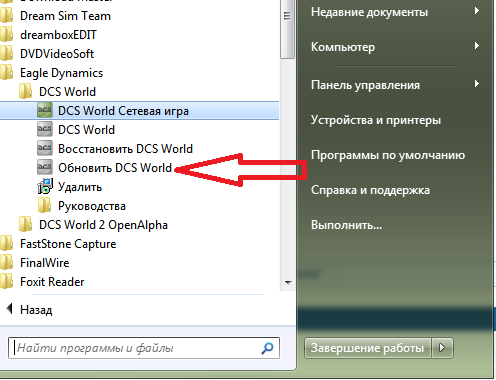Collapse the Eagle Dynamics folder label
This screenshot has width=496, height=380.
point(61,73)
